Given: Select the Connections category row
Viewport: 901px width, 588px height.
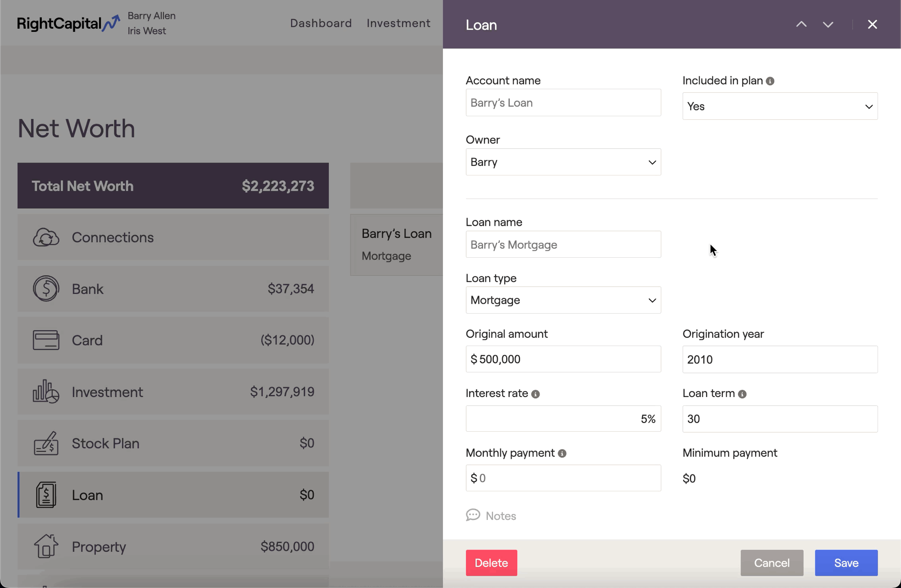Looking at the screenshot, I should [173, 237].
